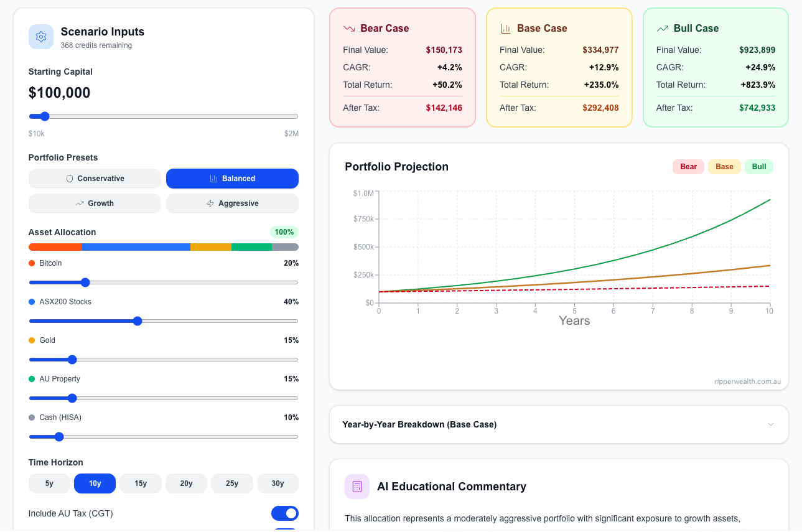Click the yellow Gold color dot
The width and height of the screenshot is (802, 532).
32,340
